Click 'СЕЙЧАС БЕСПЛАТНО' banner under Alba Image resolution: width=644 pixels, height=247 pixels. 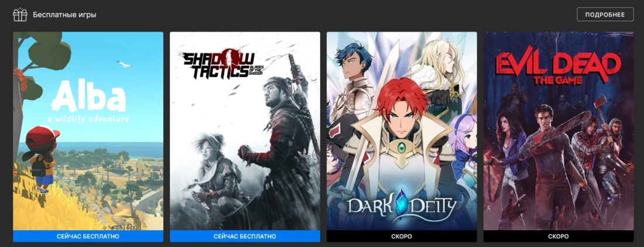point(88,236)
